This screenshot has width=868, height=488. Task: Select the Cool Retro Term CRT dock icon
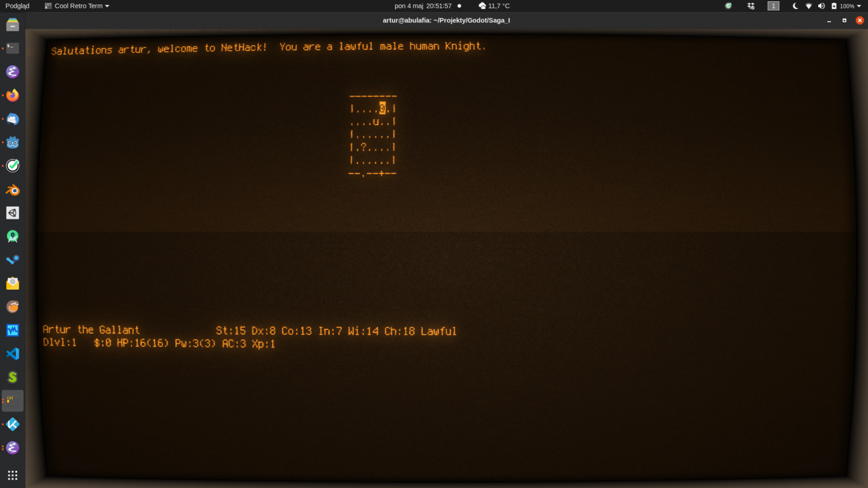pos(13,401)
